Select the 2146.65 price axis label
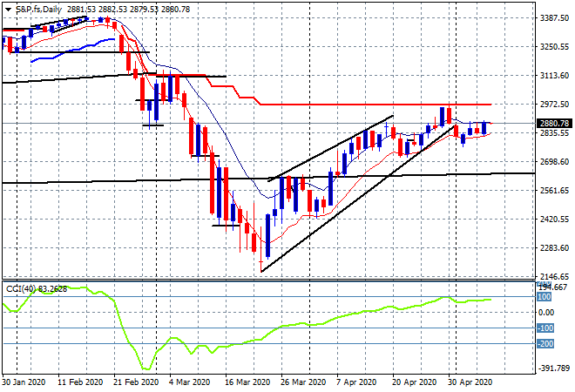The image size is (575, 392). click(x=554, y=276)
